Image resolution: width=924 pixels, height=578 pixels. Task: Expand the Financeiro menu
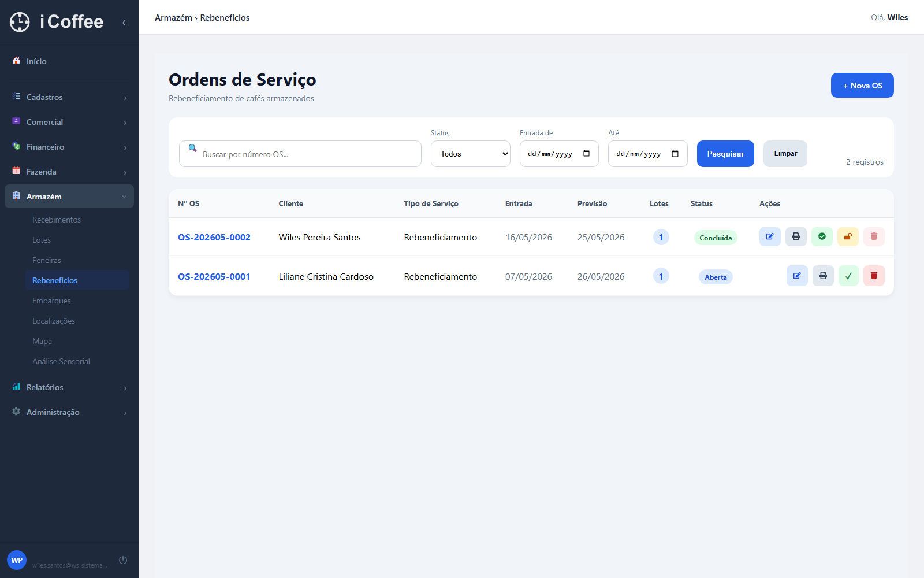pos(69,147)
